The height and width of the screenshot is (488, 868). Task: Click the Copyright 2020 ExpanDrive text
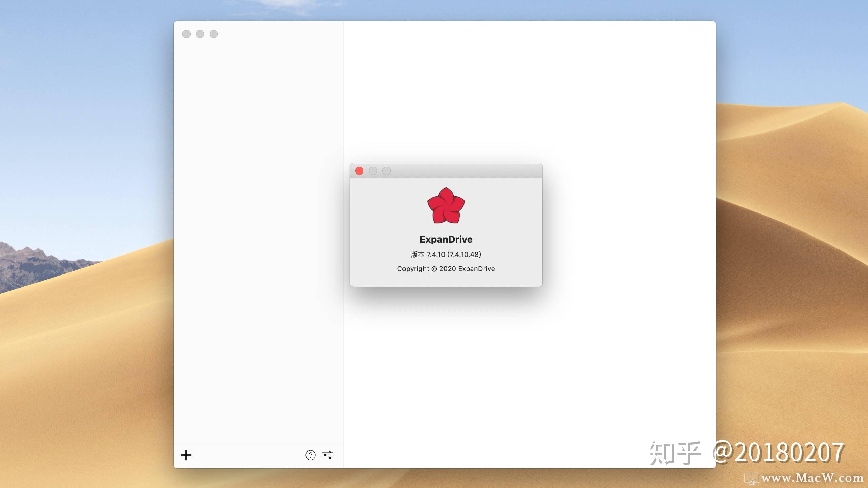click(x=446, y=269)
